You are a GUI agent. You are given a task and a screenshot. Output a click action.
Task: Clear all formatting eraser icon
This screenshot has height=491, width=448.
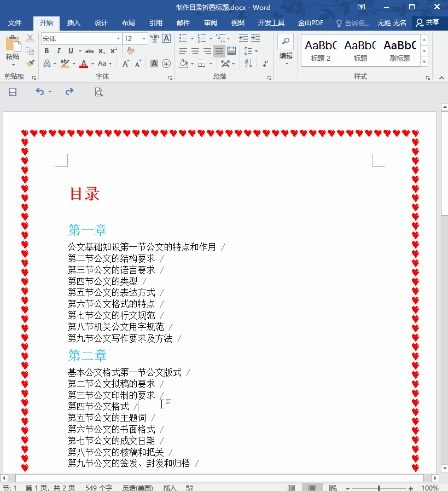point(131,51)
